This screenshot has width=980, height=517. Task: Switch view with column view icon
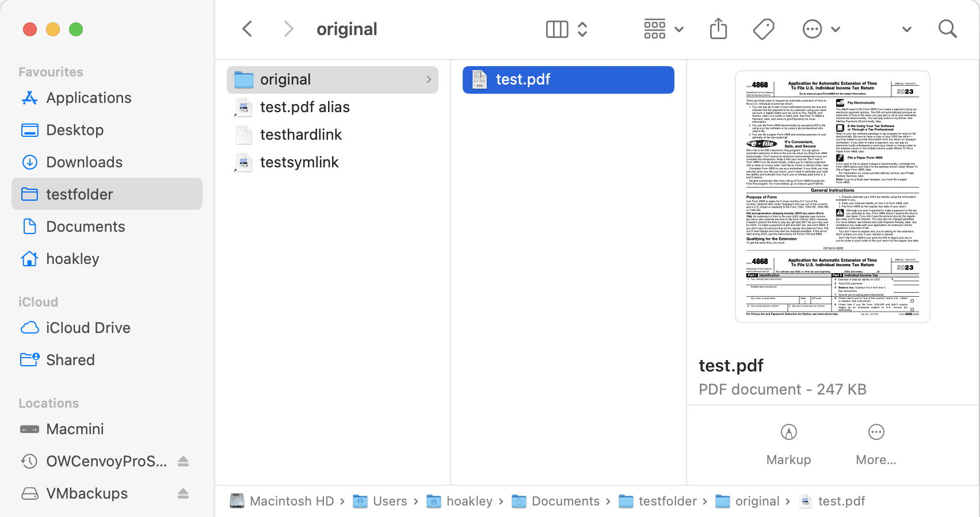pos(557,29)
